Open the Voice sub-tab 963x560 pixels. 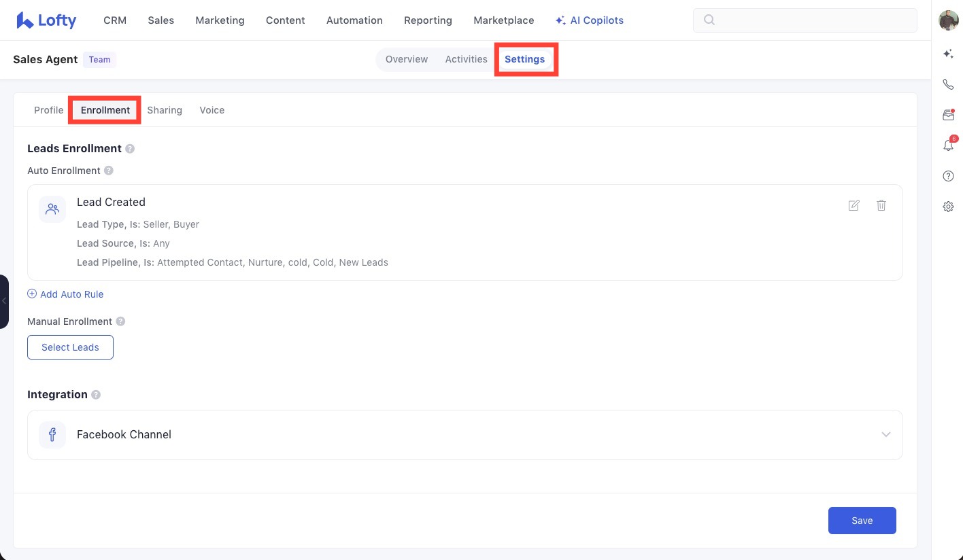click(x=212, y=110)
